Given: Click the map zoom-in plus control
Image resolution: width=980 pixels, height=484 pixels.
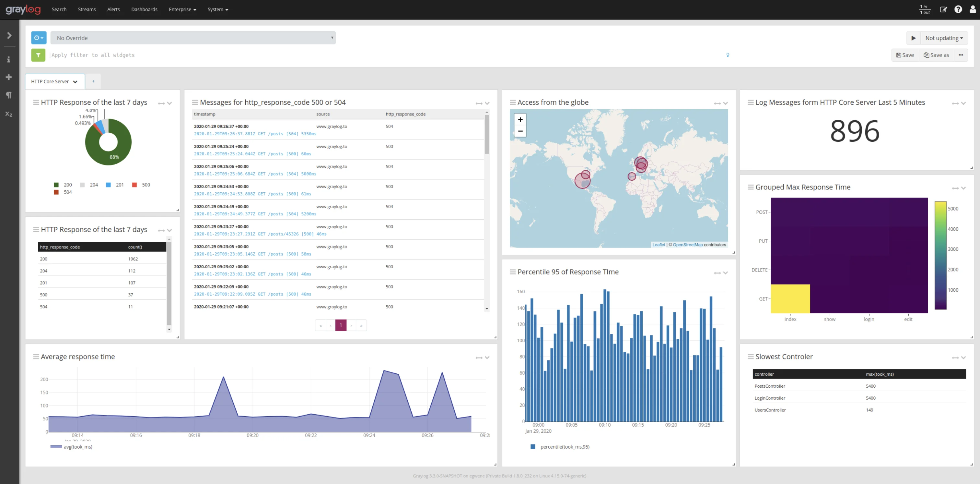Looking at the screenshot, I should (x=520, y=119).
